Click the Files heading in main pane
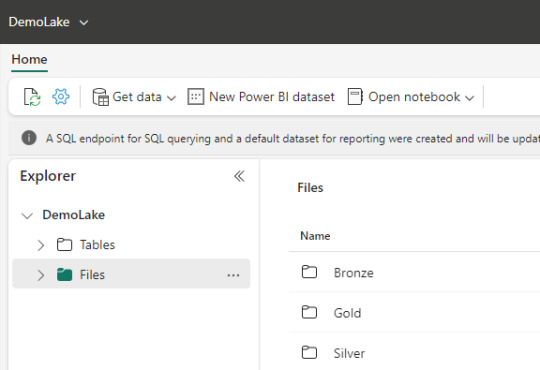This screenshot has height=370, width=540. 310,188
